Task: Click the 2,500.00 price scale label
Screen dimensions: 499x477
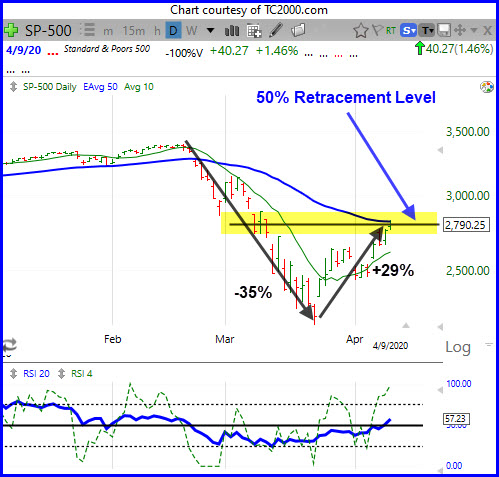Action: click(468, 271)
